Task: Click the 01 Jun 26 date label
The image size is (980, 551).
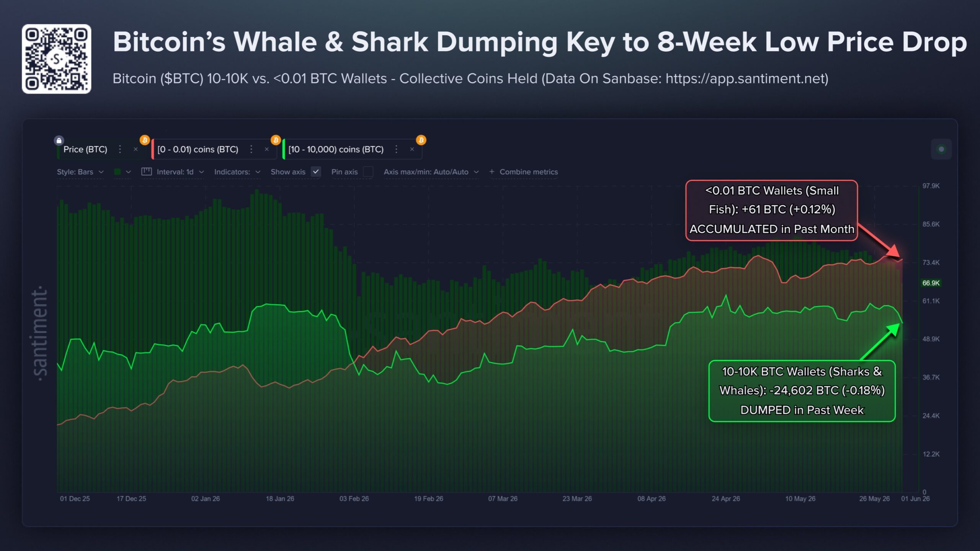Action: [915, 499]
